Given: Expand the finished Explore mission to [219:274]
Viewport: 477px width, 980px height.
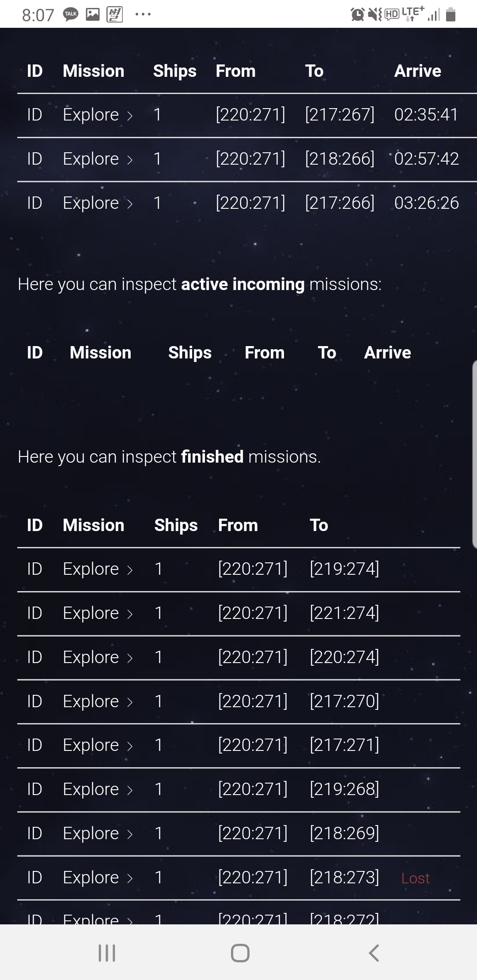Looking at the screenshot, I should [x=98, y=569].
